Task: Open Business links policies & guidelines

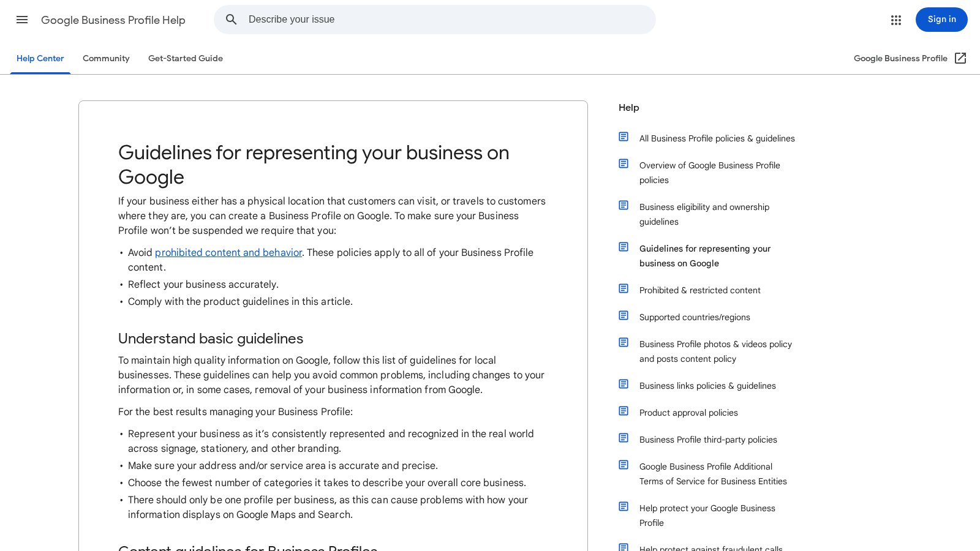Action: tap(707, 386)
